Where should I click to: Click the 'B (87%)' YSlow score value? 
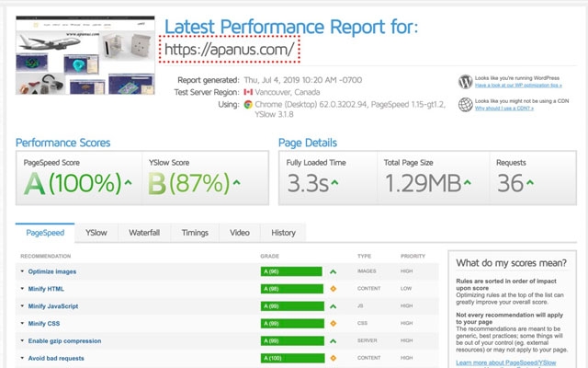(x=188, y=183)
